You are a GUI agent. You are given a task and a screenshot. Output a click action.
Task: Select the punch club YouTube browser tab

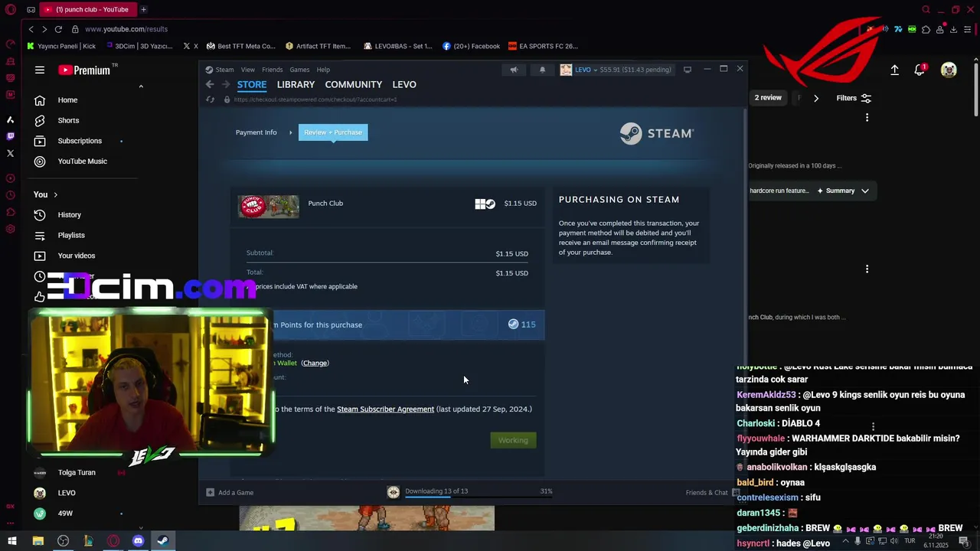point(87,9)
